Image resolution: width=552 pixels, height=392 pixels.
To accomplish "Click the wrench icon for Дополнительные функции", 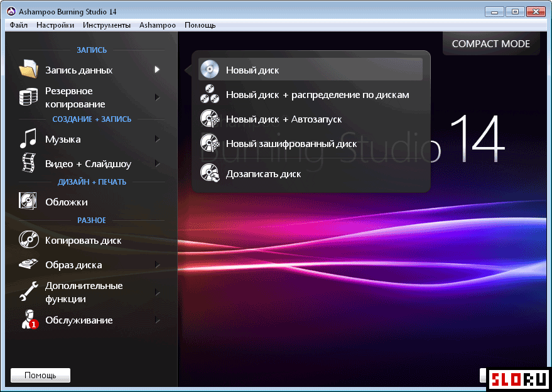I will 28,291.
